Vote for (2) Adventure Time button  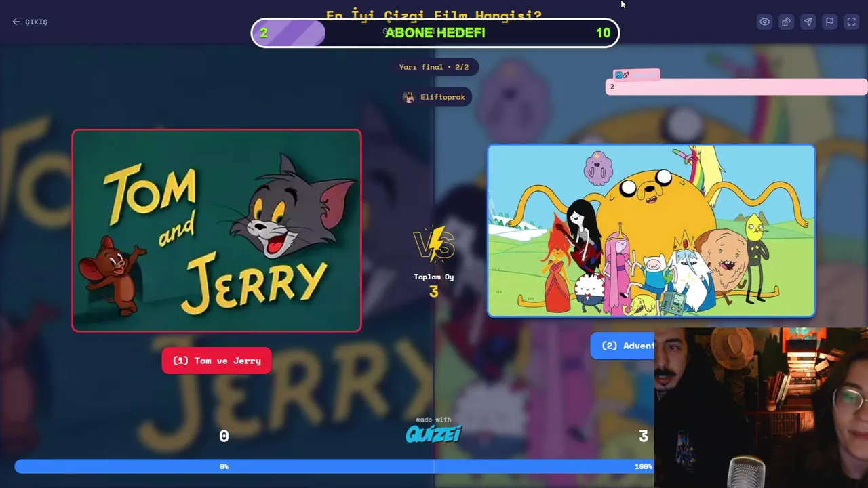point(623,346)
